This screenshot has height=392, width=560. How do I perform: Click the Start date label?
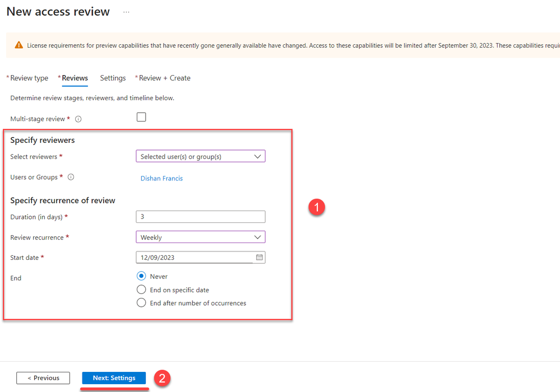coord(24,258)
